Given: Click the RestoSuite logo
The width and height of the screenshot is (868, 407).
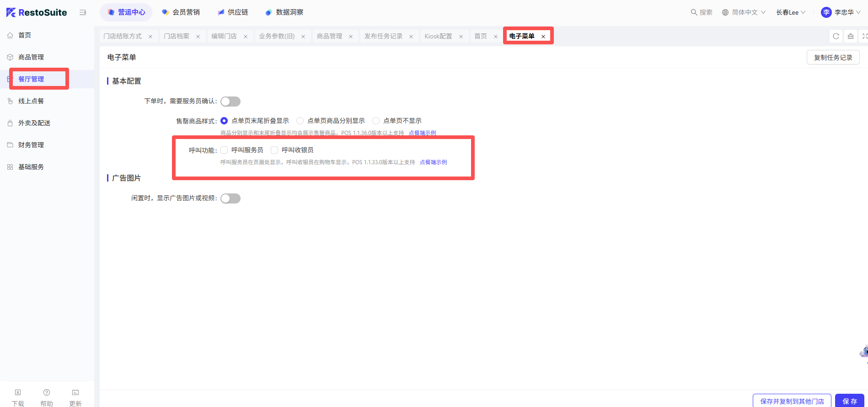Looking at the screenshot, I should [x=37, y=12].
